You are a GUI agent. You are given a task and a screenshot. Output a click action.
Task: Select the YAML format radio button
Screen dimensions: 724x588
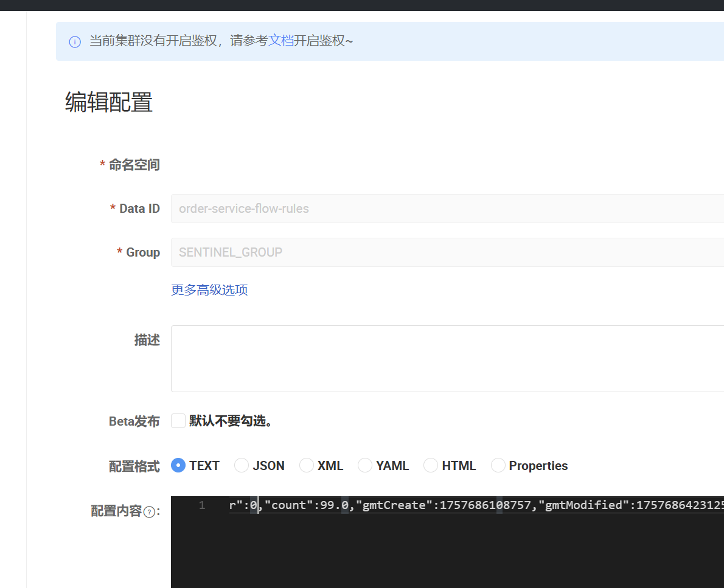point(365,465)
